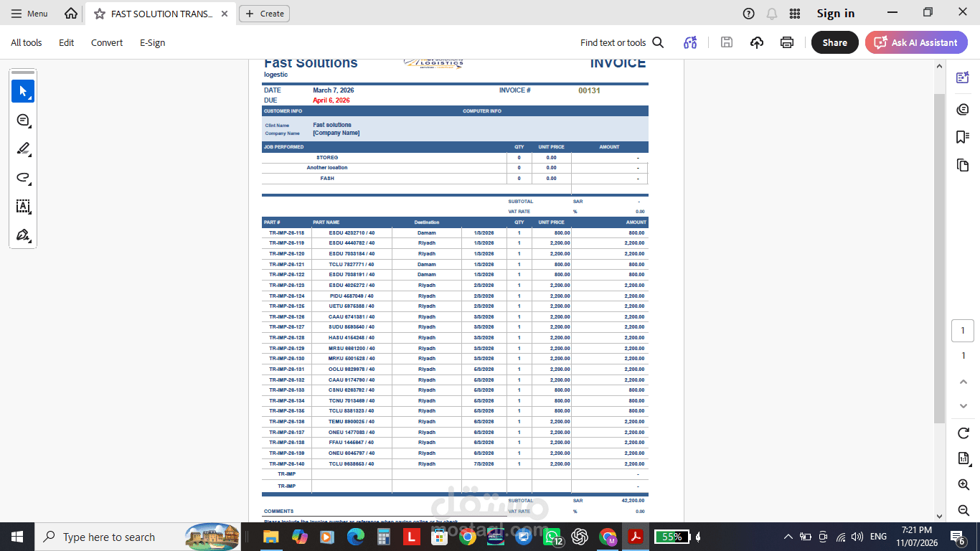Open the hamburger Menu
Screen dimensions: 980x551
(x=29, y=14)
